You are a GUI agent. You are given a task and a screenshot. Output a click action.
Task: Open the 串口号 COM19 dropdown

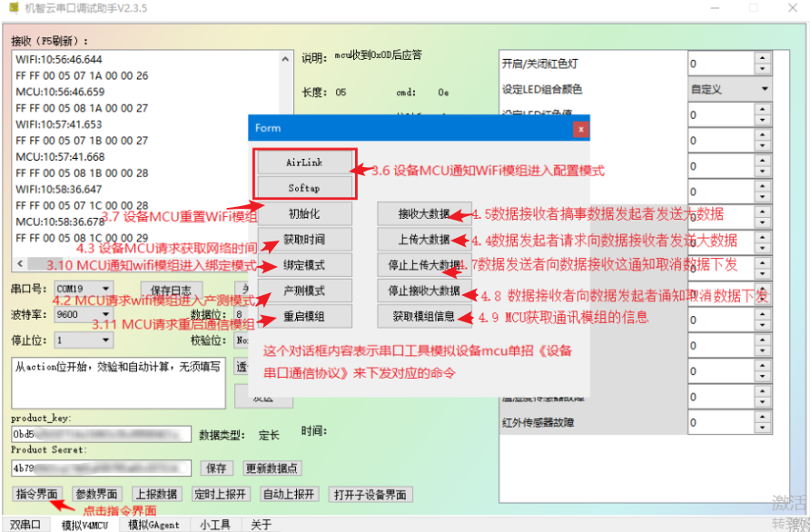pyautogui.click(x=107, y=289)
